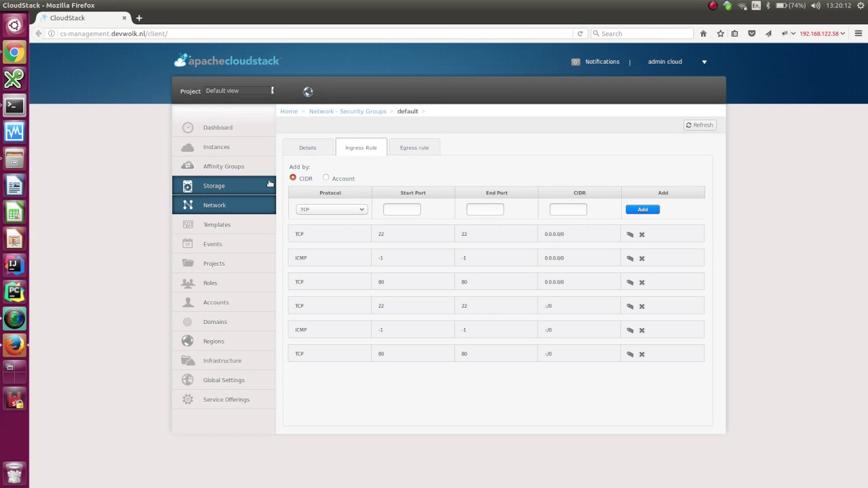
Task: Delete the ICMP 0.0.0.0/0 rule
Action: [x=642, y=258]
